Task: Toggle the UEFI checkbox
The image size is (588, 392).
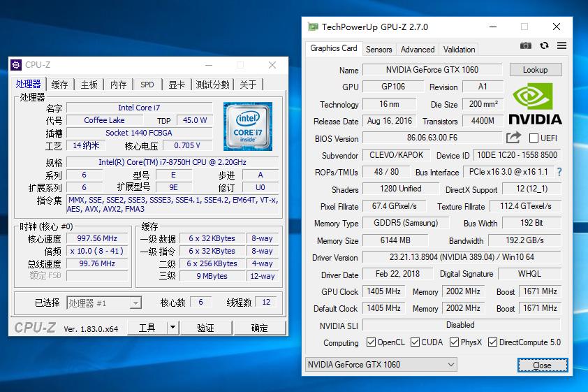Action: [x=534, y=138]
